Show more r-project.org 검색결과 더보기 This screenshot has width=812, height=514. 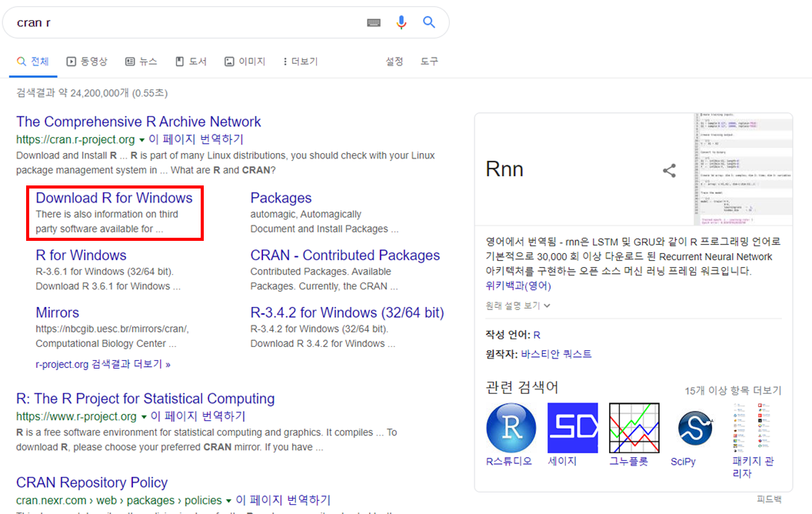[x=103, y=364]
